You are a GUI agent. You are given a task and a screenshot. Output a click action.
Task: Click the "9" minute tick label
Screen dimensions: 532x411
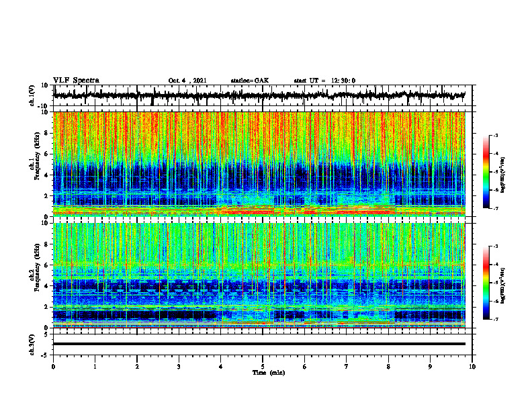(x=430, y=367)
